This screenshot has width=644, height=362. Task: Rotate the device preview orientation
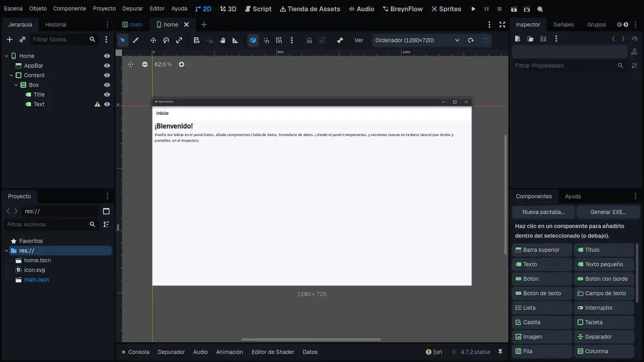point(471,40)
